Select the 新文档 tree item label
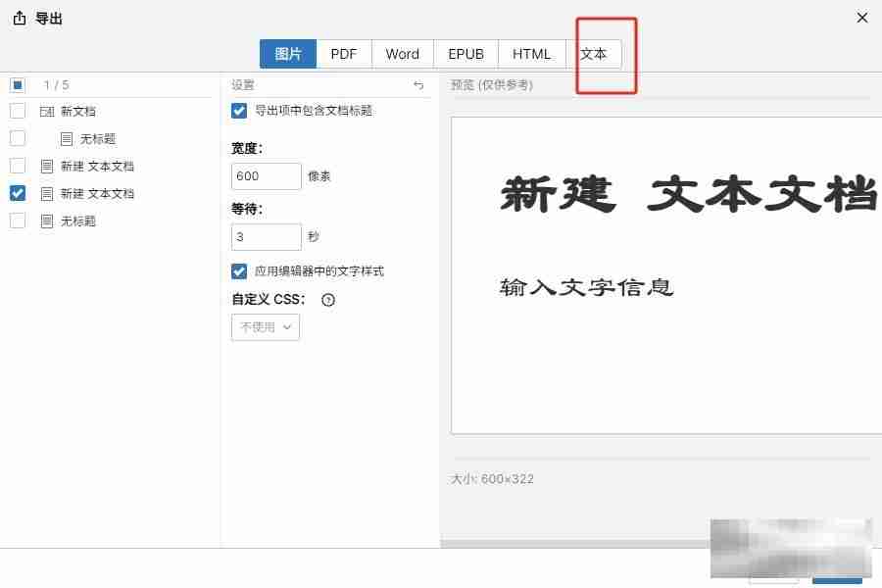 coord(78,112)
